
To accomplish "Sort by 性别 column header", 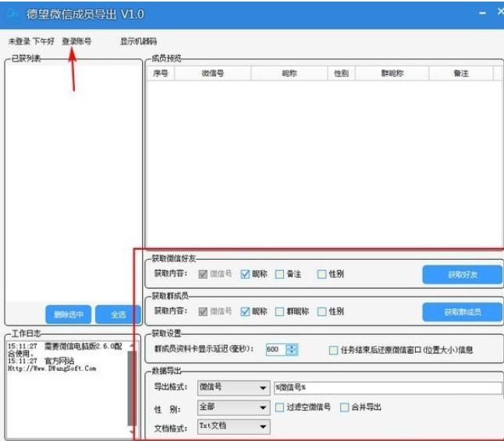I will pyautogui.click(x=342, y=73).
